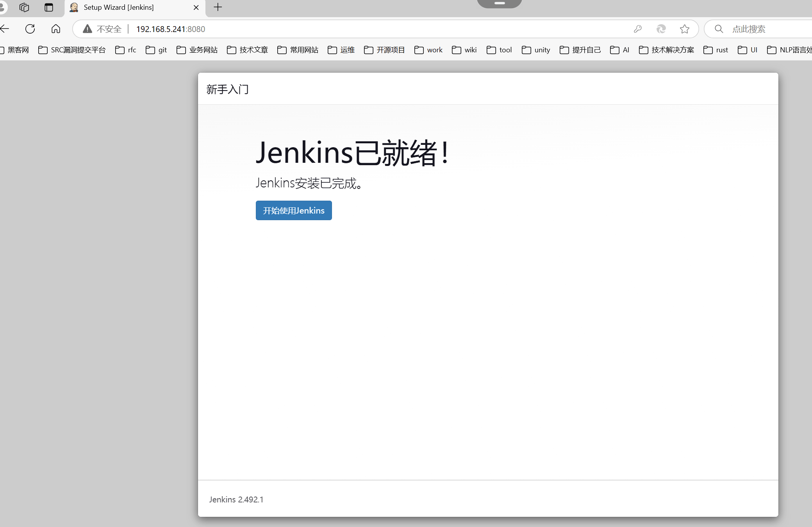The width and height of the screenshot is (812, 527).
Task: Click the 开始使用Jenkins button
Action: tap(294, 210)
